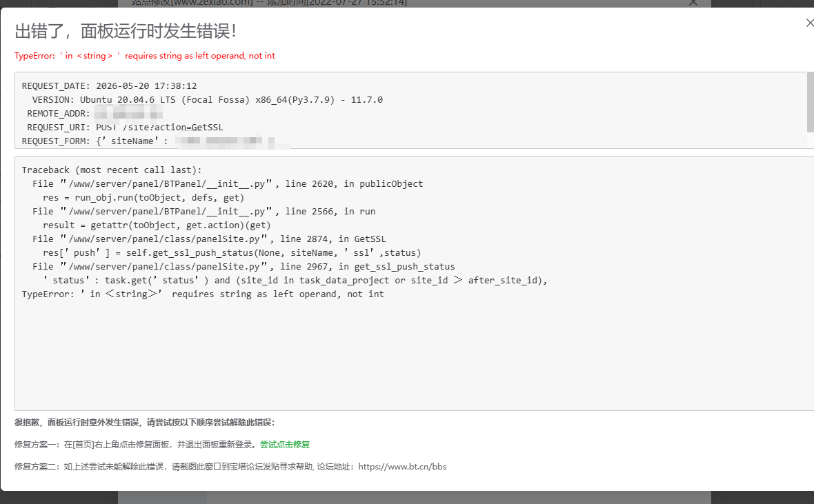Click the traceback line 2874 in GetSSL
Viewport: 814px width, 504px height.
click(x=209, y=239)
